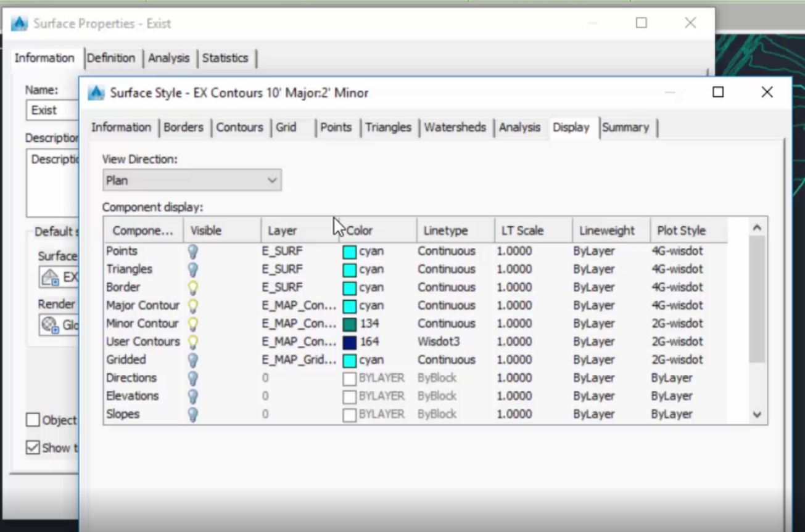Viewport: 805px width, 532px height.
Task: Switch to the Contours tab
Action: click(x=239, y=128)
